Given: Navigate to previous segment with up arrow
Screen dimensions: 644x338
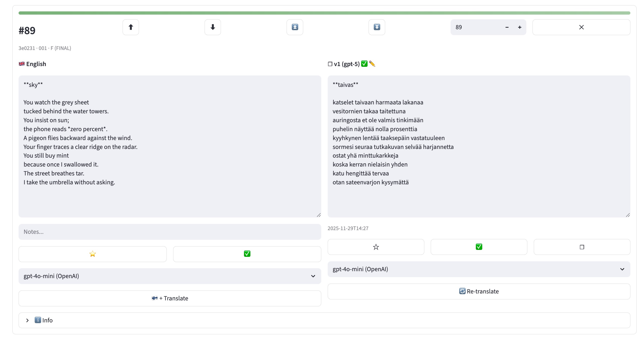Looking at the screenshot, I should (x=131, y=27).
